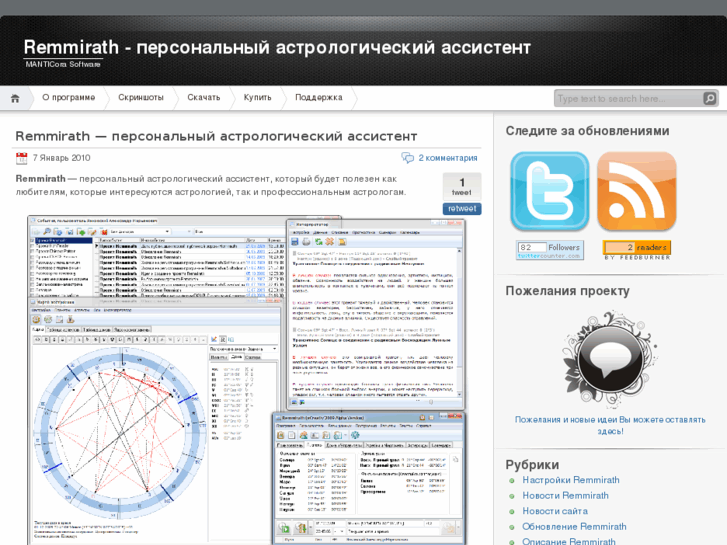The width and height of the screenshot is (727, 545).
Task: Open the 'Скриншоты' menu item
Action: tap(141, 97)
